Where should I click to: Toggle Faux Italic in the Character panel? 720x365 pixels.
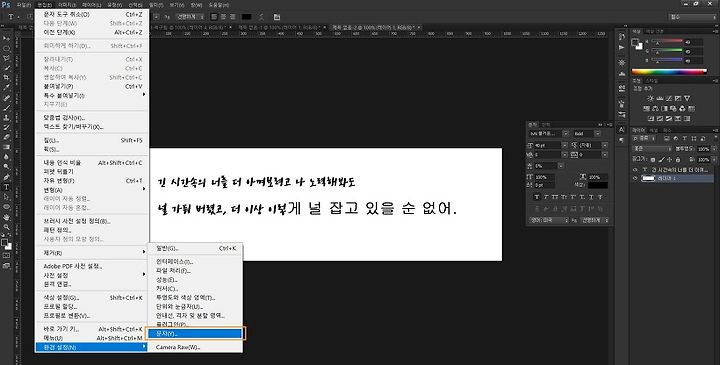point(546,197)
